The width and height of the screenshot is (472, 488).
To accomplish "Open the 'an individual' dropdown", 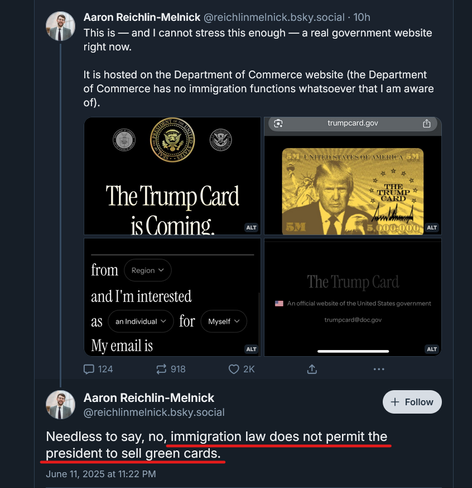I will (141, 321).
